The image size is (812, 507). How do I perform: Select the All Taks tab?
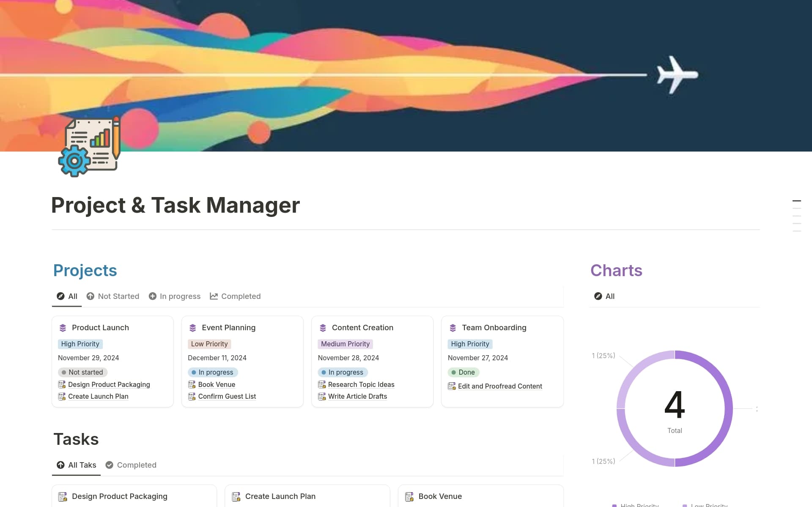point(77,465)
